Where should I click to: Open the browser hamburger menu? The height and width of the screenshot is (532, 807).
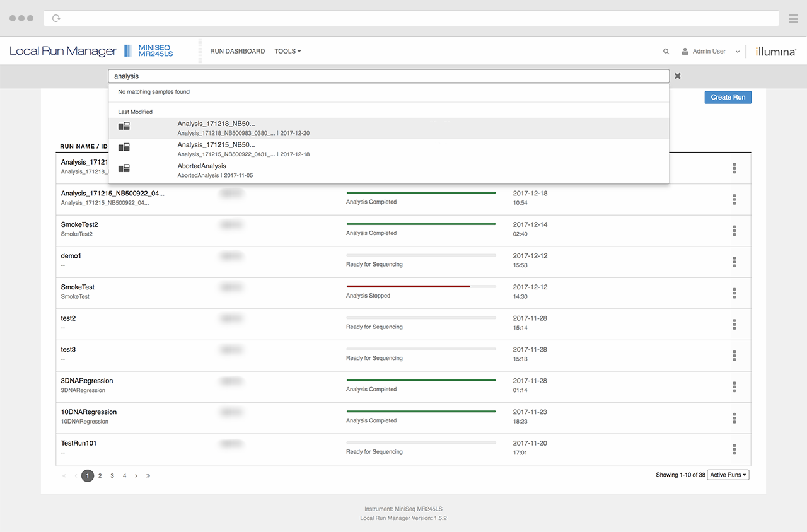[x=794, y=18]
